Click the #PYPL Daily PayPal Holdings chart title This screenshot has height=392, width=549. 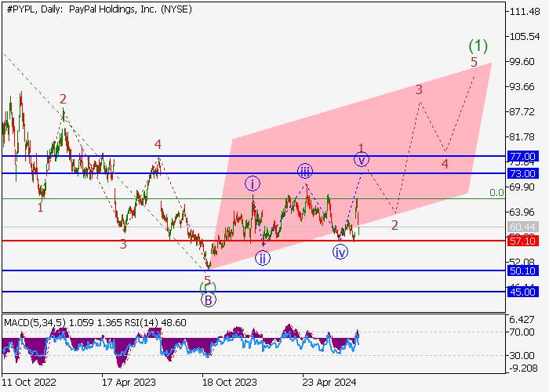pyautogui.click(x=99, y=9)
